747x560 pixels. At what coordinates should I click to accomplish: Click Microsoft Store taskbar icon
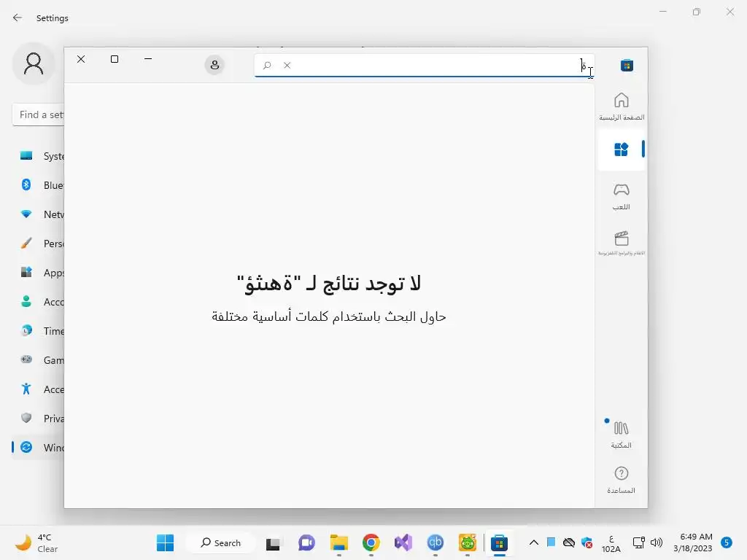tap(499, 542)
